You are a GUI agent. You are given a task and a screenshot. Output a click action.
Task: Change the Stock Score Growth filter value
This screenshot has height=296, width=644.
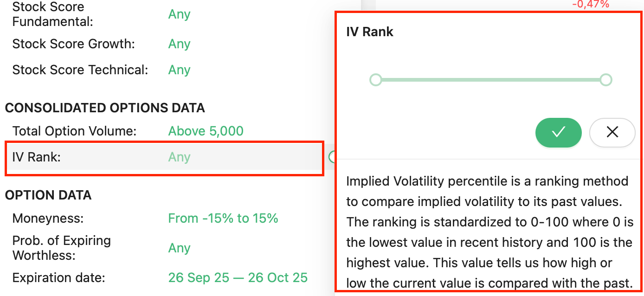(x=179, y=44)
